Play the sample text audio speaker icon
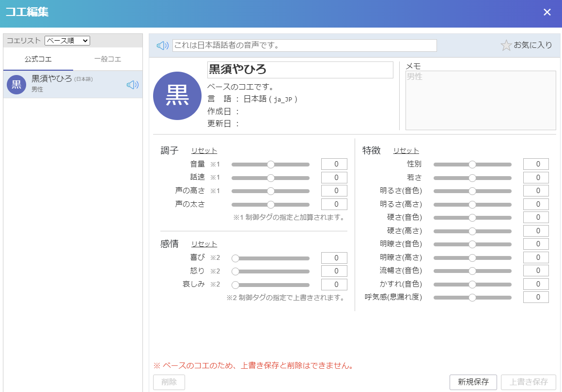 [162, 45]
